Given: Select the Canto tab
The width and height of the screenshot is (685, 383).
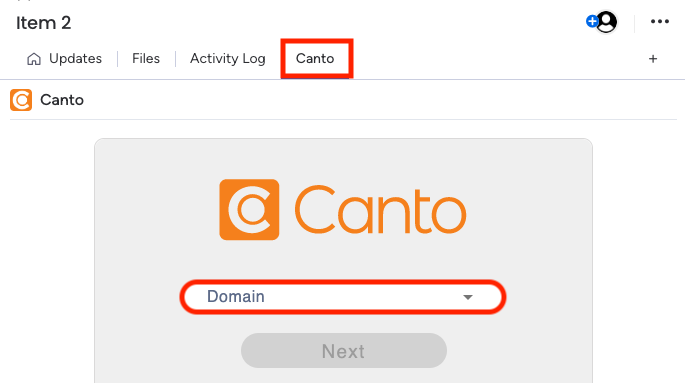Looking at the screenshot, I should click(315, 59).
